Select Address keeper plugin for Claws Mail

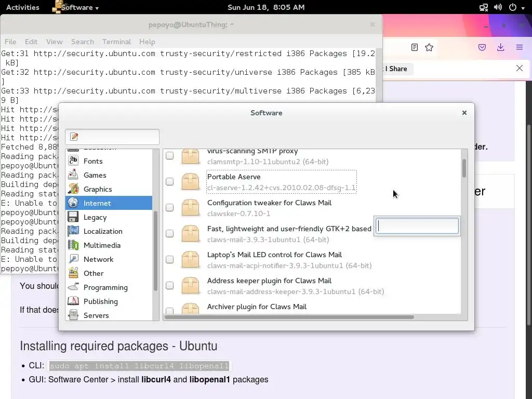[x=270, y=281]
